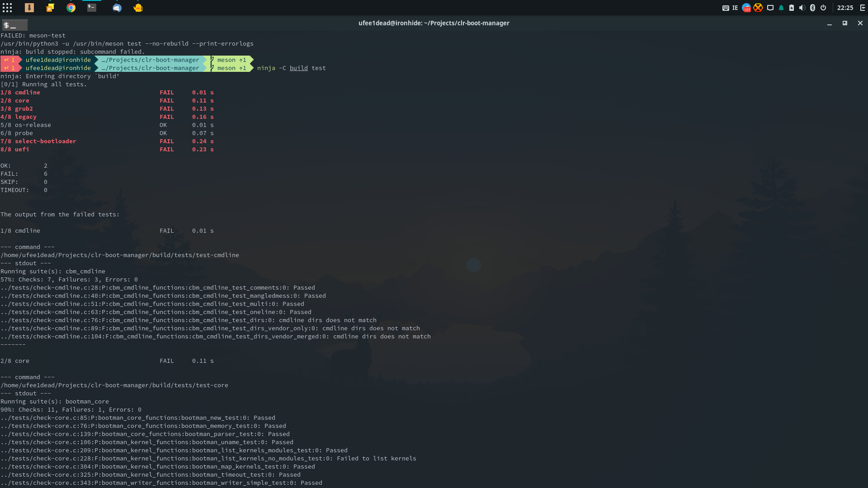The height and width of the screenshot is (488, 868).
Task: Open the 22:25 clock calendar
Action: coord(845,8)
